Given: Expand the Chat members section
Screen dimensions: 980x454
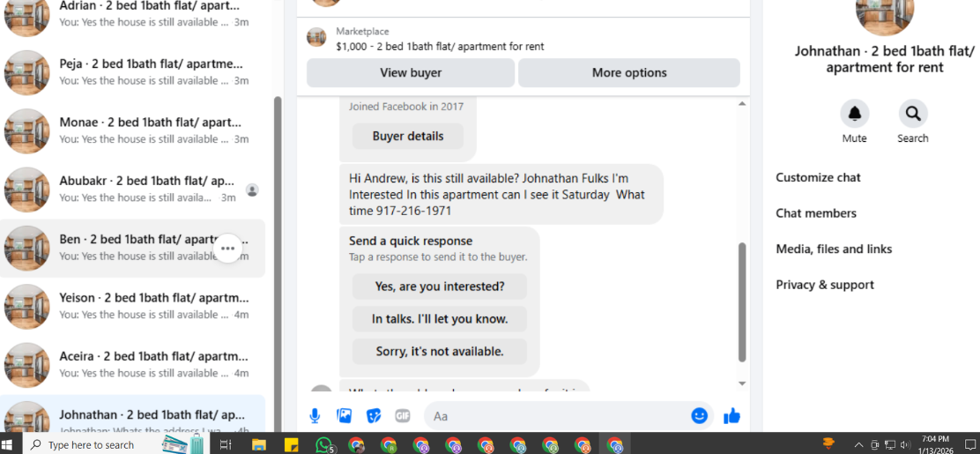Looking at the screenshot, I should click(816, 213).
